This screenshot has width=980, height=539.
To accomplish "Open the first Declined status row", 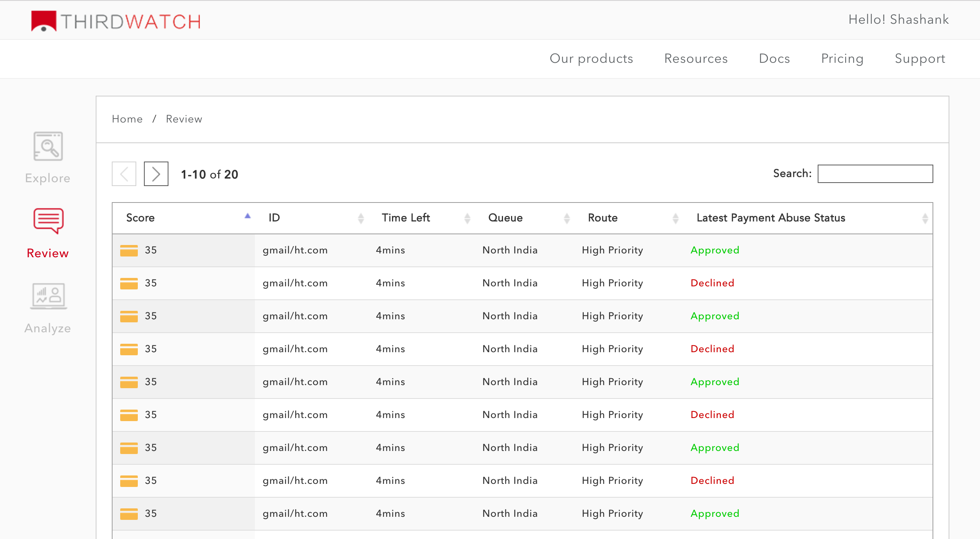I will 712,283.
